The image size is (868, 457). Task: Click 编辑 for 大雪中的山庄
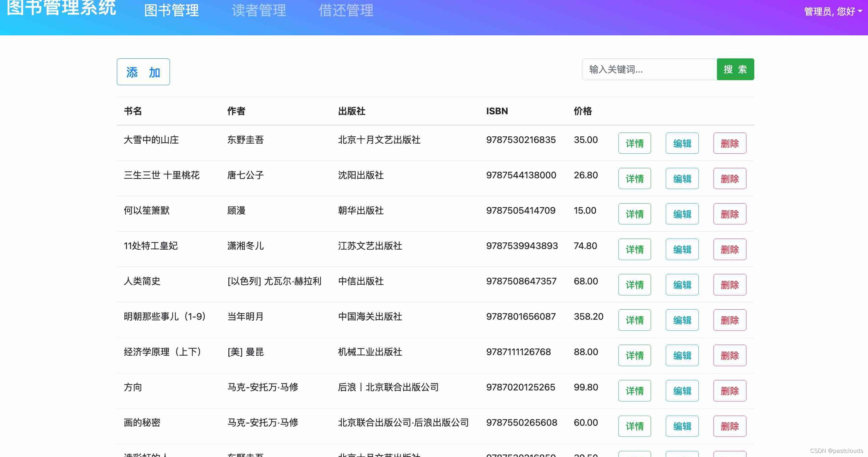[x=682, y=143]
